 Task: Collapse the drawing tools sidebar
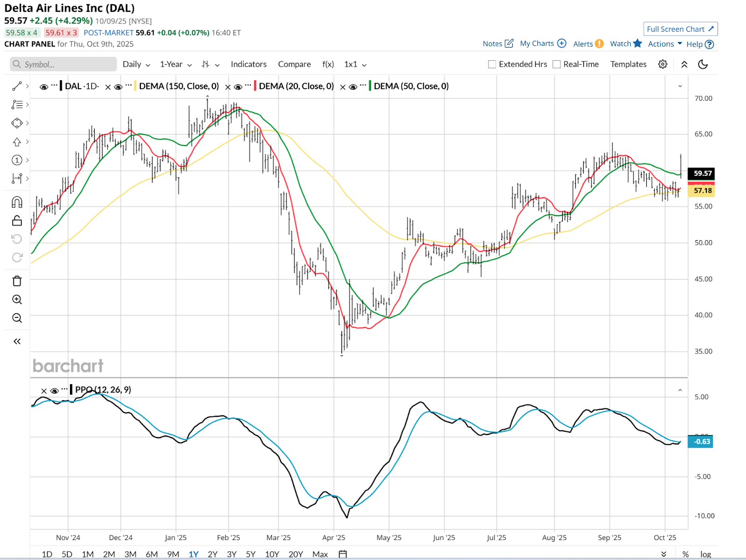click(x=17, y=341)
